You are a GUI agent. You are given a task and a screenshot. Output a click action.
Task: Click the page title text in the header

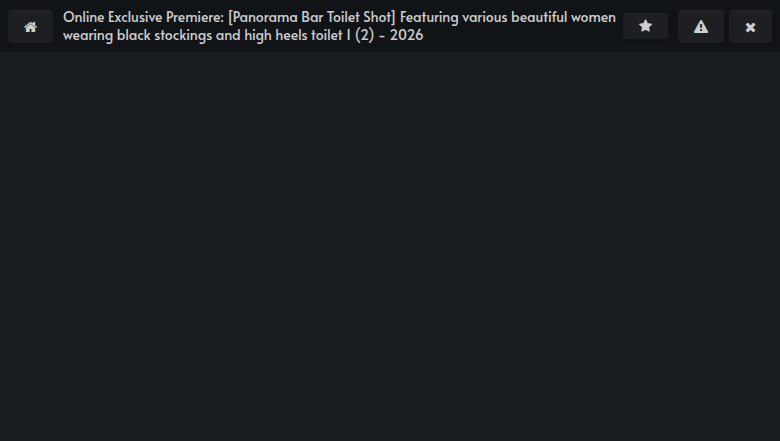coord(339,26)
